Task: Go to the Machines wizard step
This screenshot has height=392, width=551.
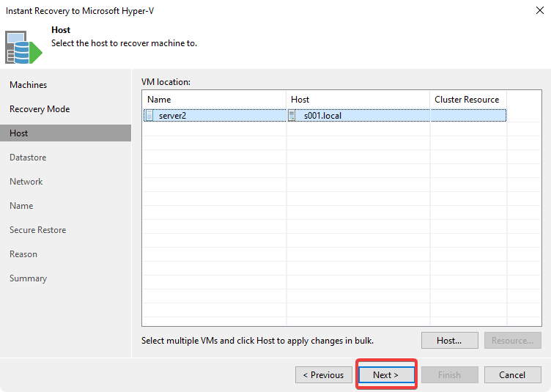Action: [x=28, y=85]
